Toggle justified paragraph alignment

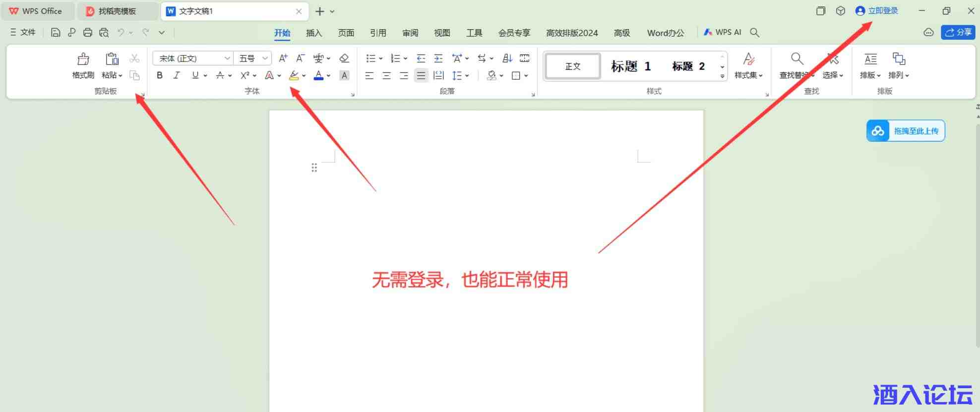pos(421,75)
